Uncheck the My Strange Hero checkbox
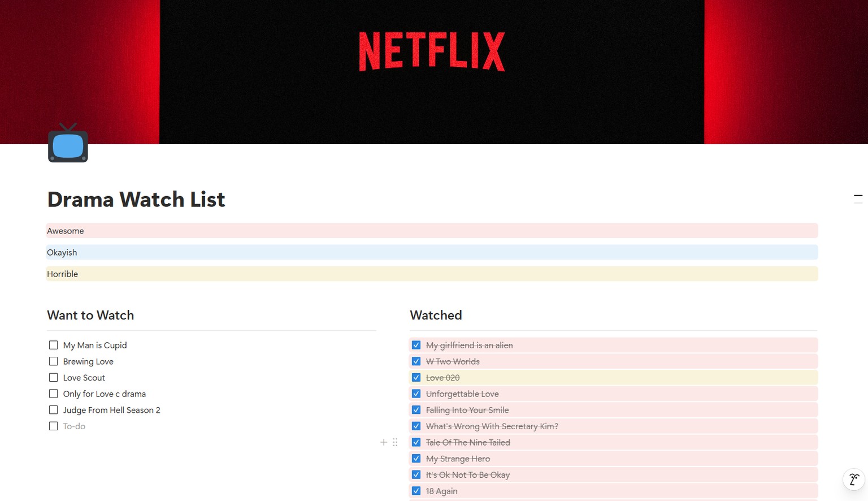The height and width of the screenshot is (501, 868). pos(416,459)
